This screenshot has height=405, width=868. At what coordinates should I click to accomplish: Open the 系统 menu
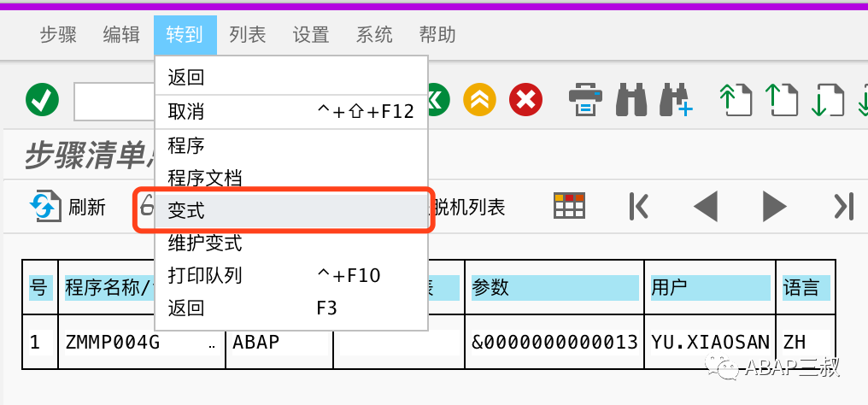coord(374,35)
